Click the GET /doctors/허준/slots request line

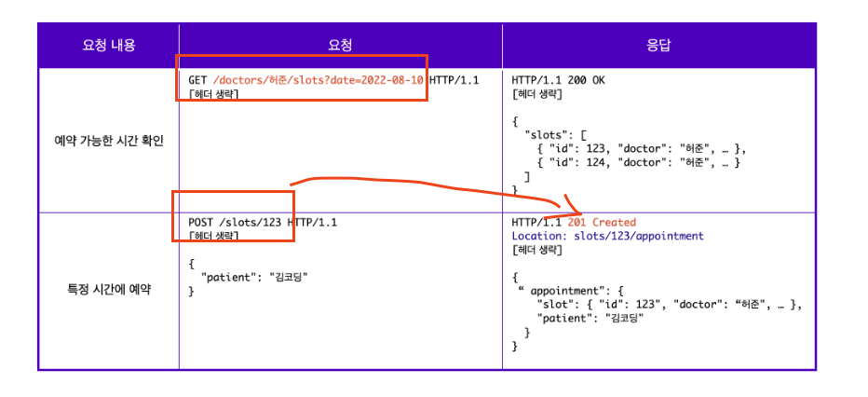[x=333, y=80]
